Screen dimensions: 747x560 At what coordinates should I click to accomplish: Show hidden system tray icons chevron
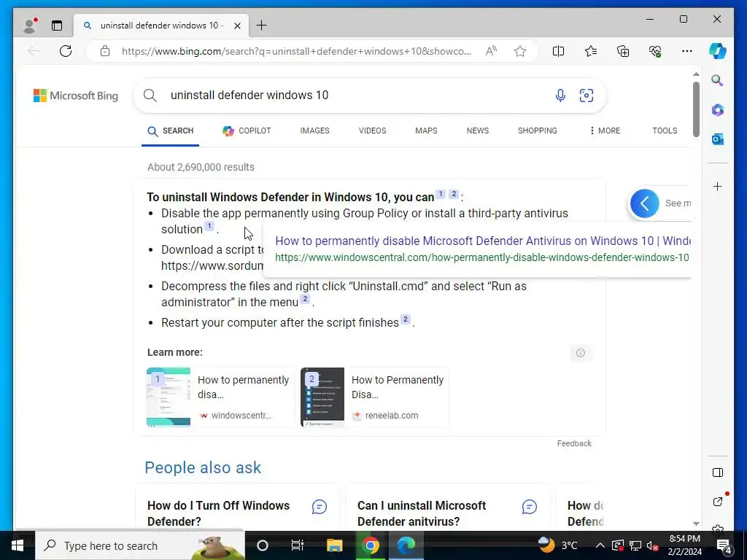tap(600, 545)
